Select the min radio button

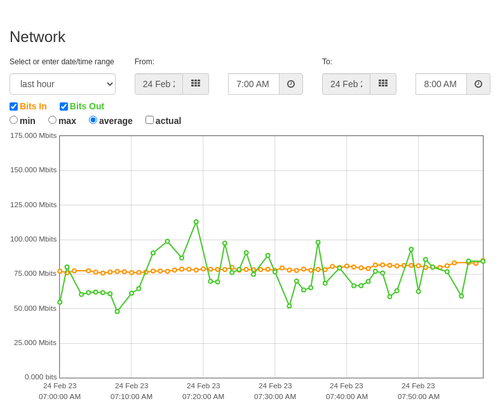pos(13,120)
